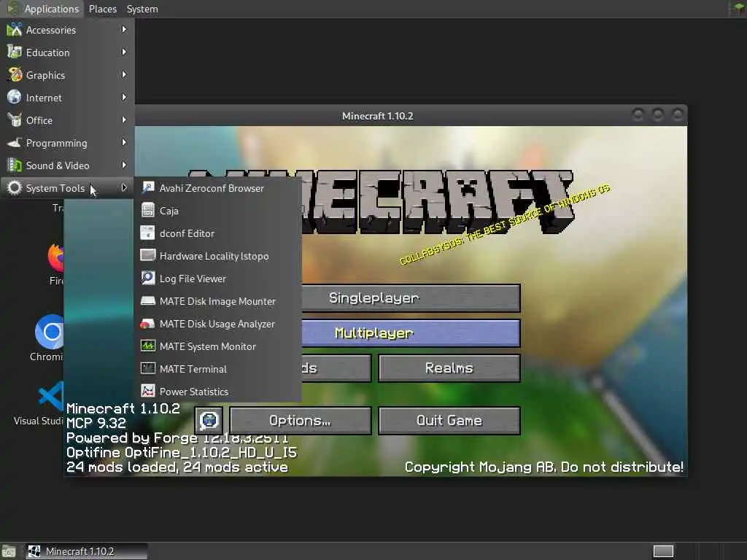Click the Programming category icon

[x=15, y=142]
